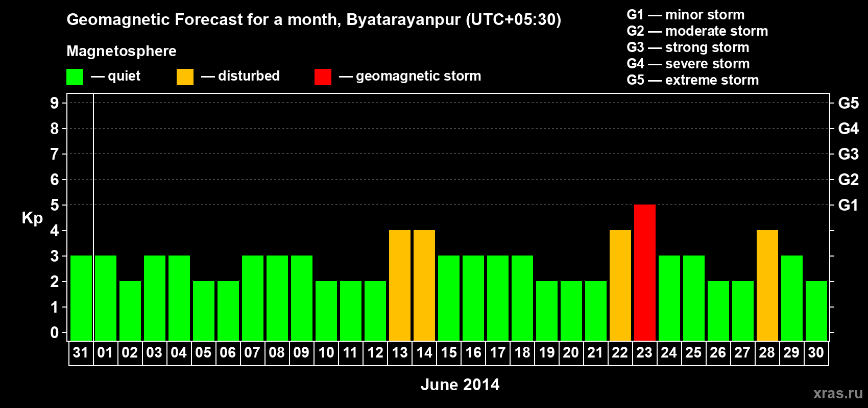Click the 'G5 — extreme storm' legend line

click(693, 80)
